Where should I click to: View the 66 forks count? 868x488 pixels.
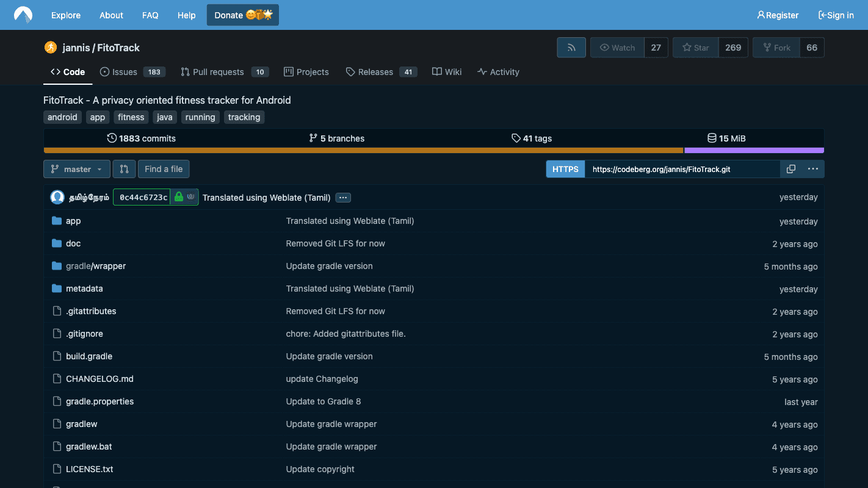pos(812,48)
